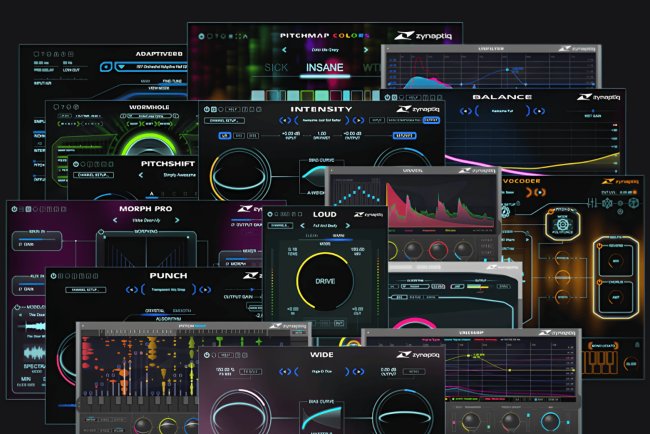This screenshot has height=434, width=650.
Task: Open the Wormhole preset name field
Action: [x=150, y=116]
